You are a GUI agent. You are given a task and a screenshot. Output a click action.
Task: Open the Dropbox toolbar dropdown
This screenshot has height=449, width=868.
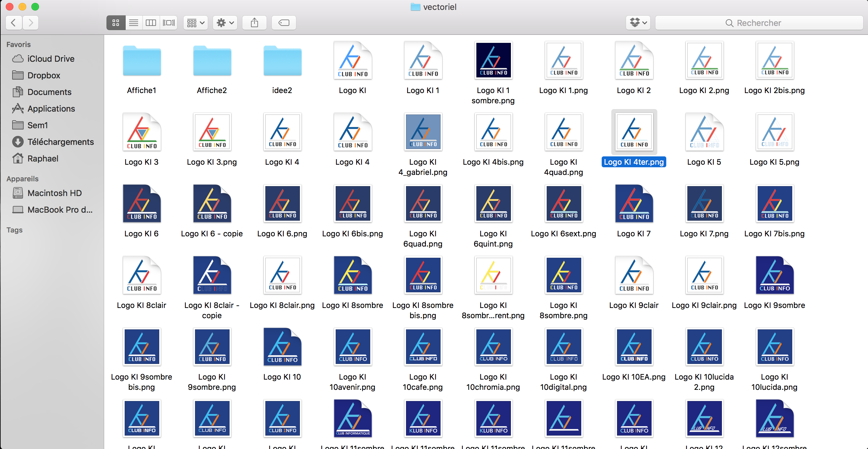[x=638, y=23]
